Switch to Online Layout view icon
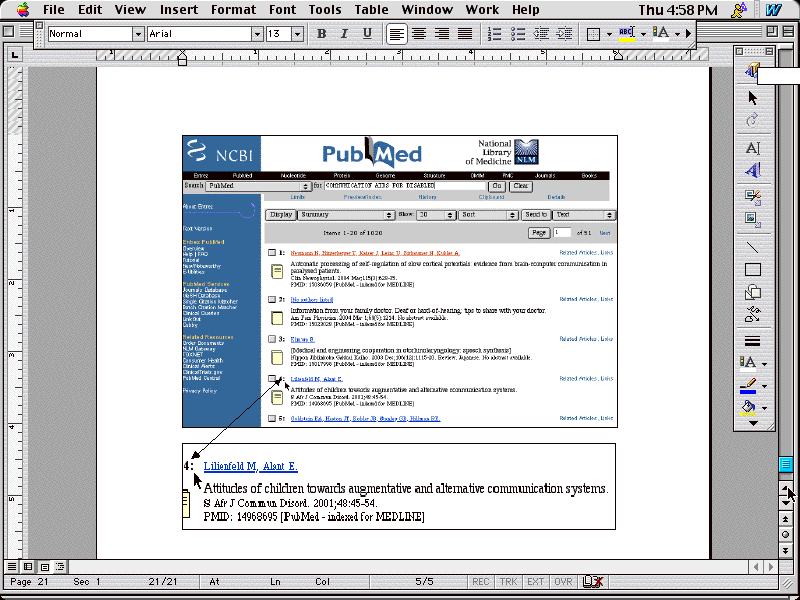800x600 pixels. (28, 566)
